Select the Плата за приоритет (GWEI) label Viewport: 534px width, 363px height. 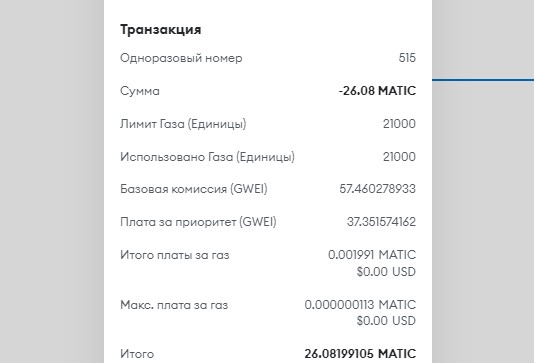click(198, 222)
